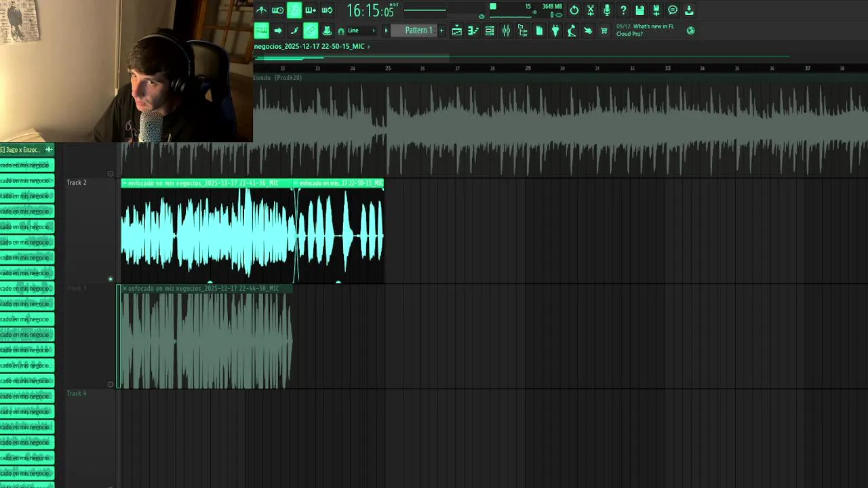Viewport: 868px width, 488px height.
Task: Click the 16:15:05 time display
Action: (x=370, y=11)
